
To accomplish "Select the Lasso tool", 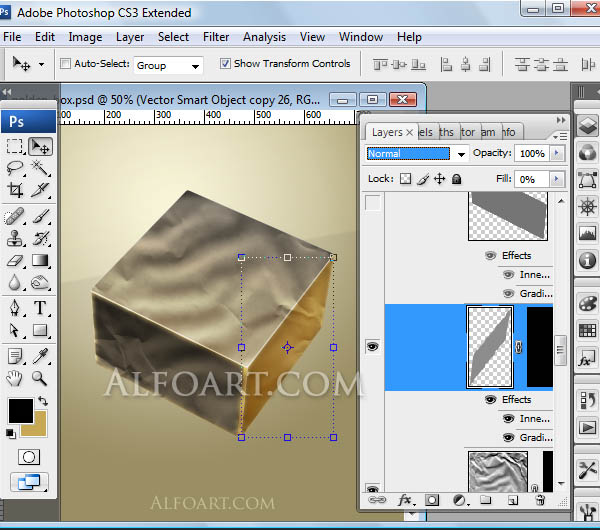I will coord(15,168).
